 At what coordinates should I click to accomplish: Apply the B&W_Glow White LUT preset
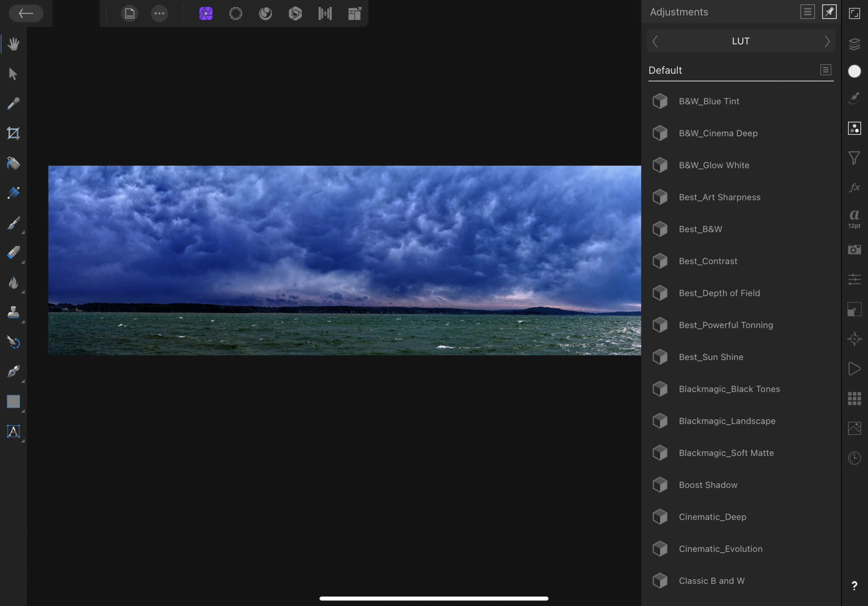click(740, 165)
